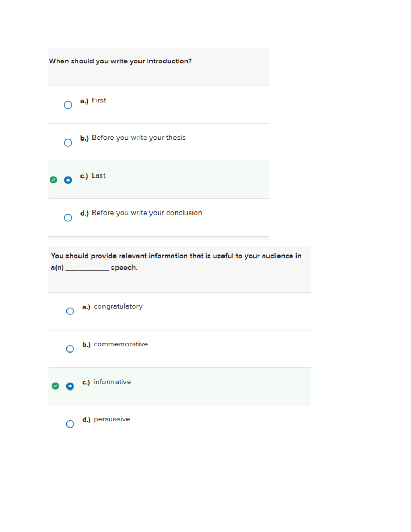Click the 'congratulatory' answer label
Image resolution: width=411 pixels, height=532 pixels.
point(118,307)
